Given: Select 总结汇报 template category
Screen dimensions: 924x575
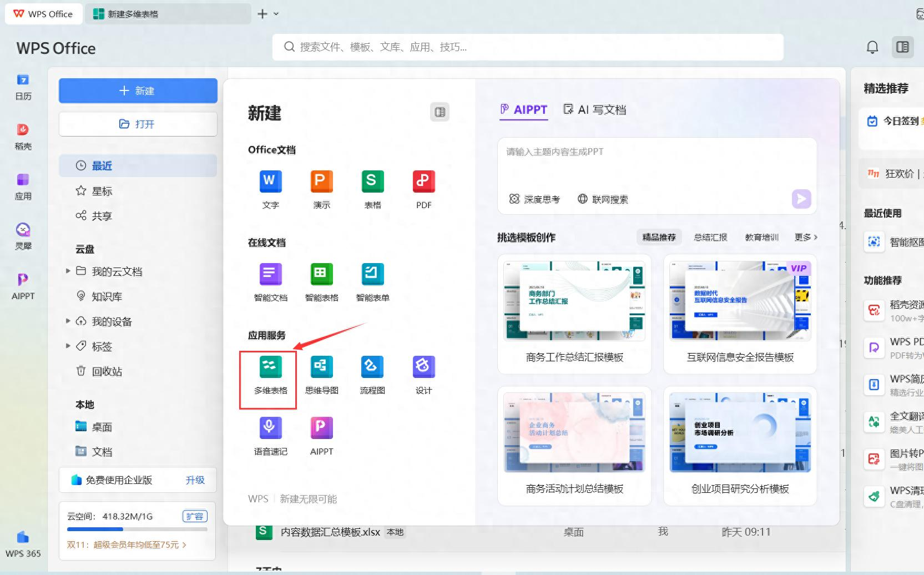Looking at the screenshot, I should [x=710, y=237].
